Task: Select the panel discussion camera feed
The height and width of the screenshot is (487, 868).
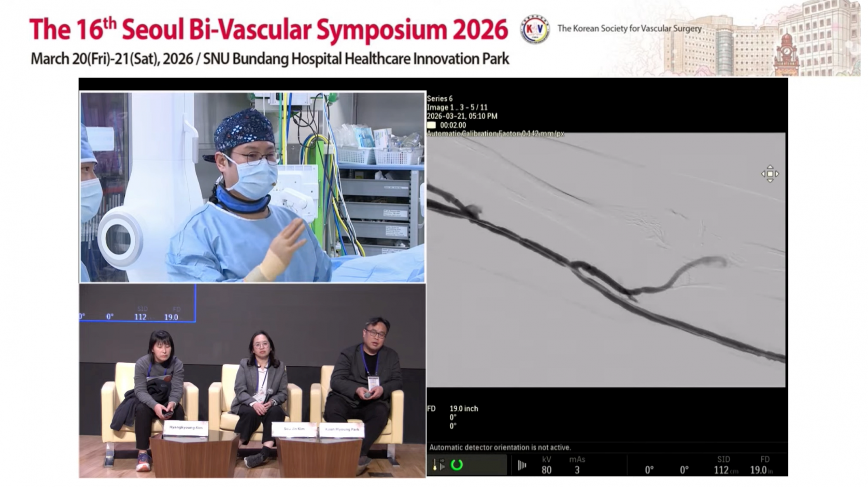Action: [x=252, y=380]
